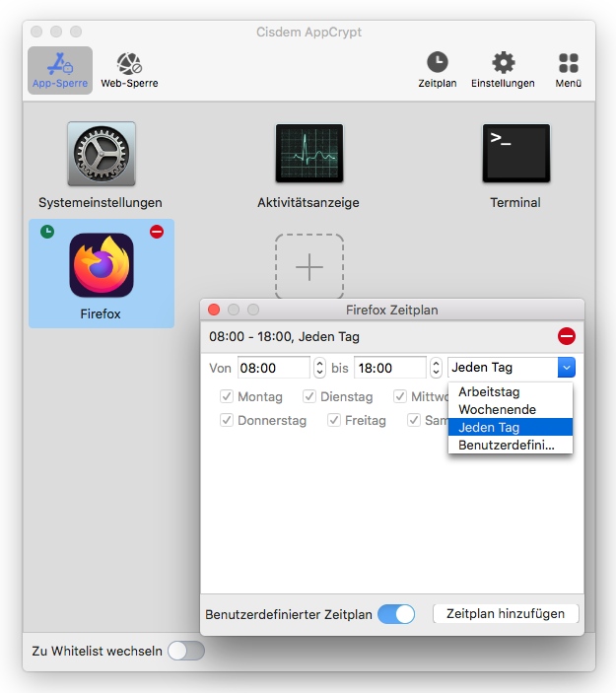Open the Zeitplan toolbar icon
This screenshot has width=616, height=693.
pyautogui.click(x=437, y=70)
